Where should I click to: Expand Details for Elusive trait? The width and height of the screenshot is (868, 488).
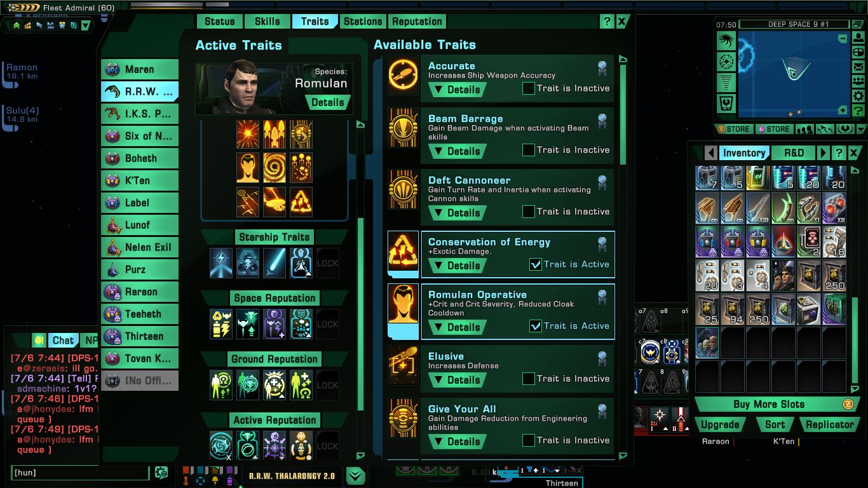[458, 380]
